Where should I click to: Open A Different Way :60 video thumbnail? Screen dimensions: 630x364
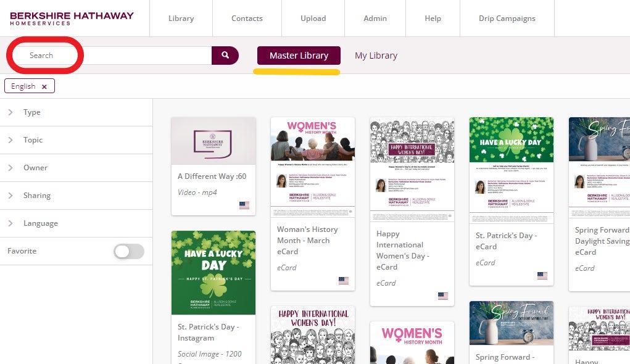point(213,141)
